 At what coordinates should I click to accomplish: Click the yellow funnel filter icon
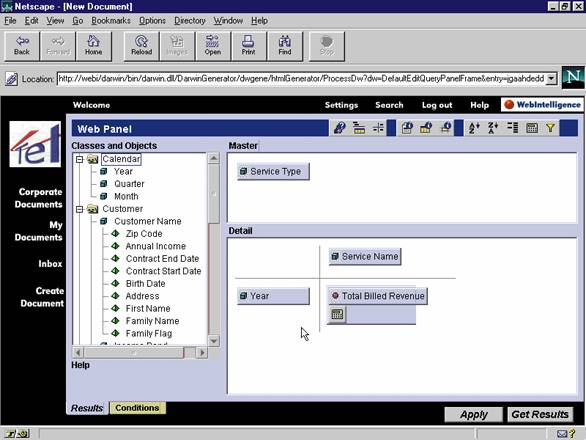(x=550, y=128)
